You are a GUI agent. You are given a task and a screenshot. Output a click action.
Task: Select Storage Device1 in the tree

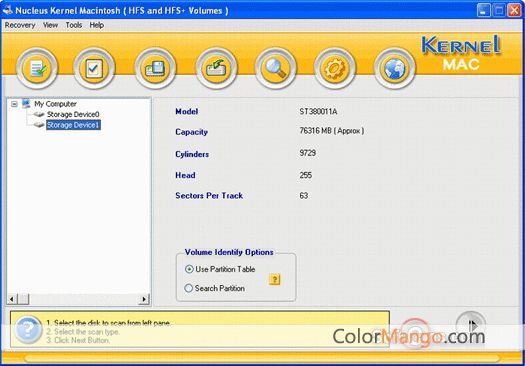(x=73, y=125)
